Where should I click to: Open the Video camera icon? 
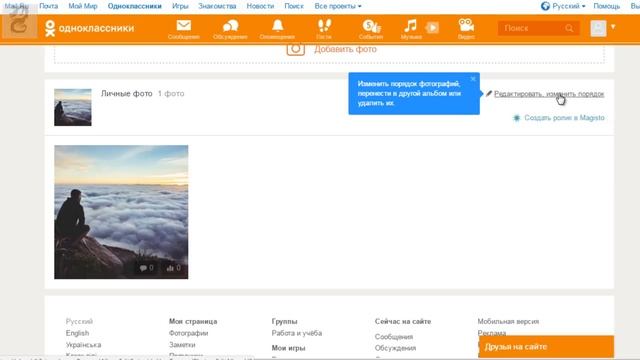466,25
